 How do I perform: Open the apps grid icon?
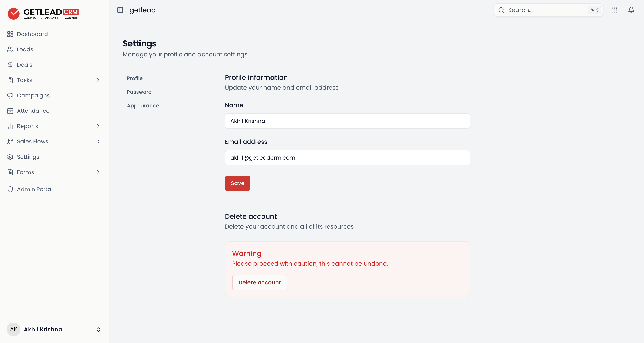(x=614, y=10)
